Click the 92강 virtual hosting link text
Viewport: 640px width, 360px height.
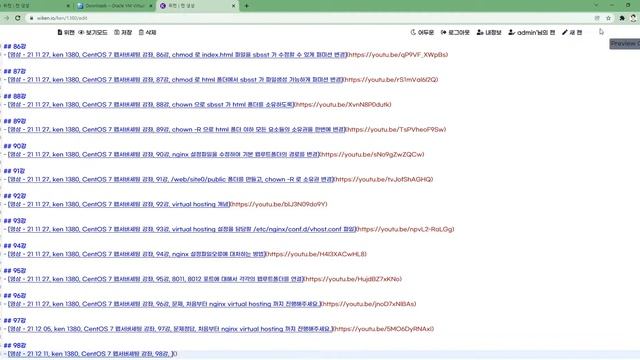point(119,204)
